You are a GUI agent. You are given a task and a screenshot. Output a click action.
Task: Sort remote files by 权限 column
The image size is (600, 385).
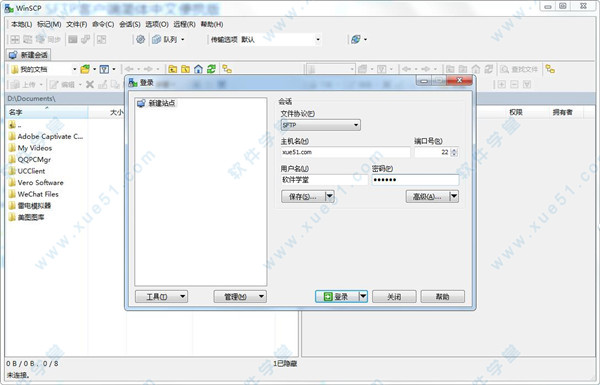516,113
